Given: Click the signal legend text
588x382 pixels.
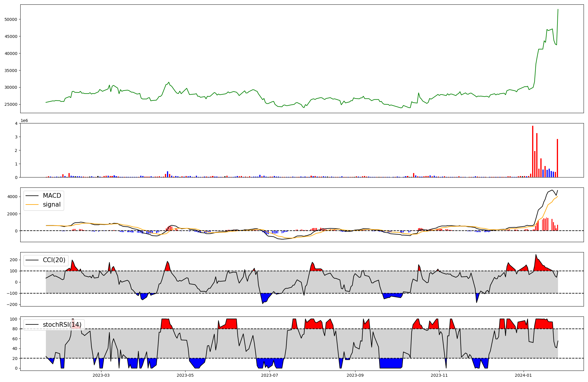Looking at the screenshot, I should point(52,205).
